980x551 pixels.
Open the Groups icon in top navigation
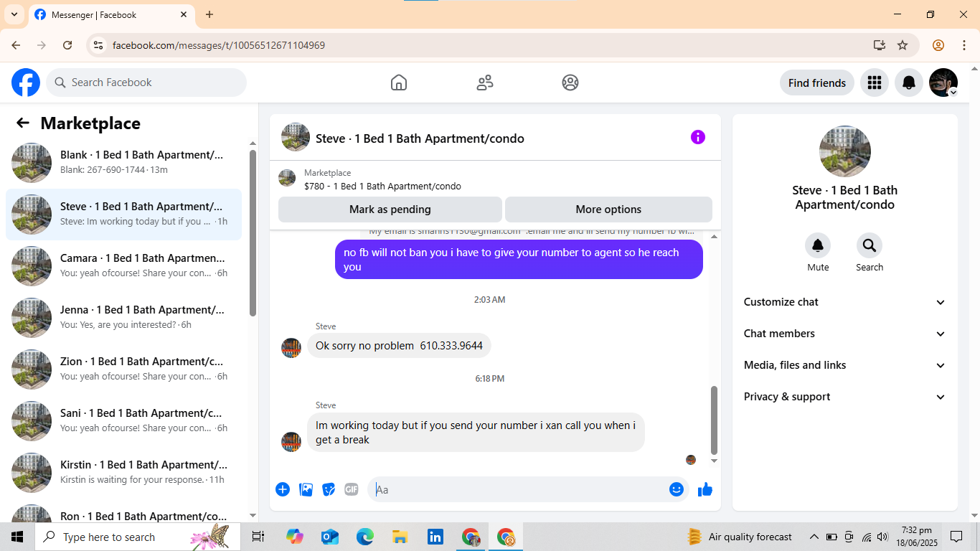pos(570,83)
